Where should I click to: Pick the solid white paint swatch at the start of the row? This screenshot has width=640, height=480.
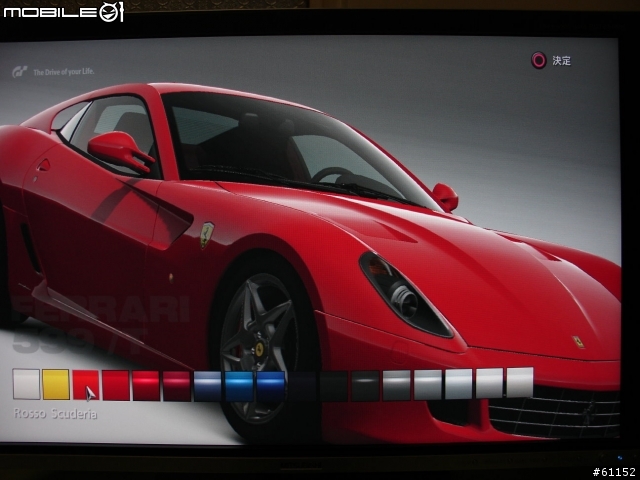[x=27, y=384]
